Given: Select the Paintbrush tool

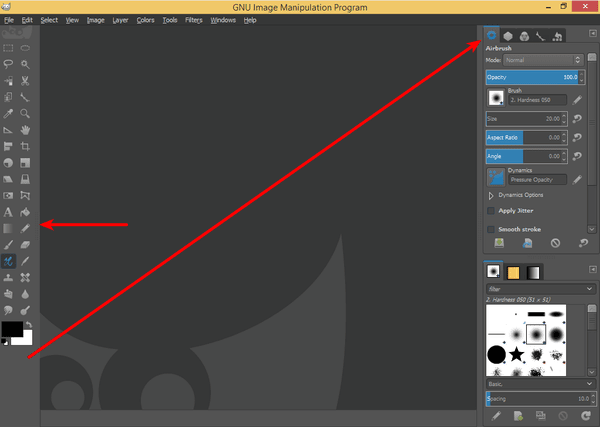Looking at the screenshot, I should [8, 245].
